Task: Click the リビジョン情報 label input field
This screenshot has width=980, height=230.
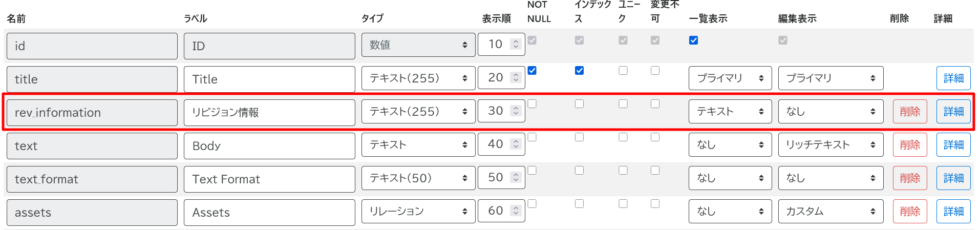Action: (269, 113)
